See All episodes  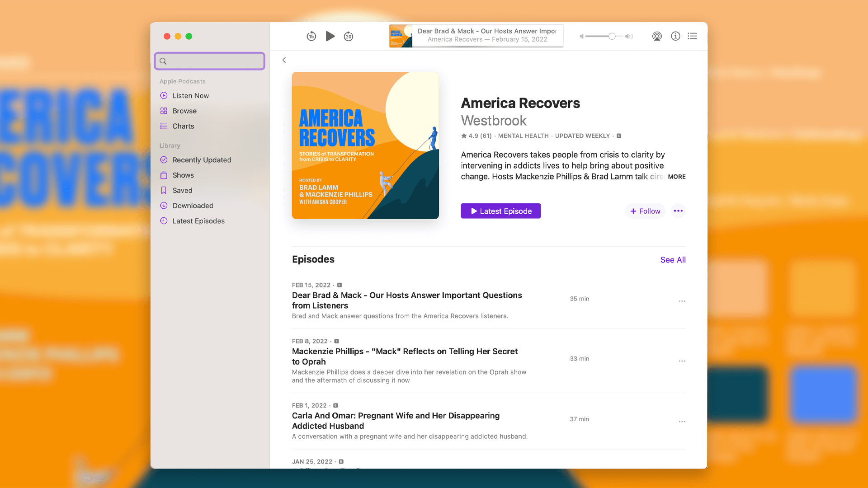pos(673,260)
